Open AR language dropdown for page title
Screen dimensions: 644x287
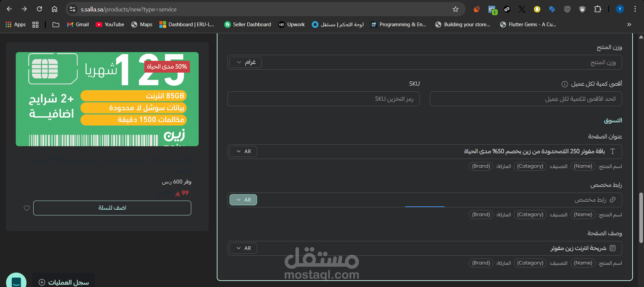coord(243,152)
